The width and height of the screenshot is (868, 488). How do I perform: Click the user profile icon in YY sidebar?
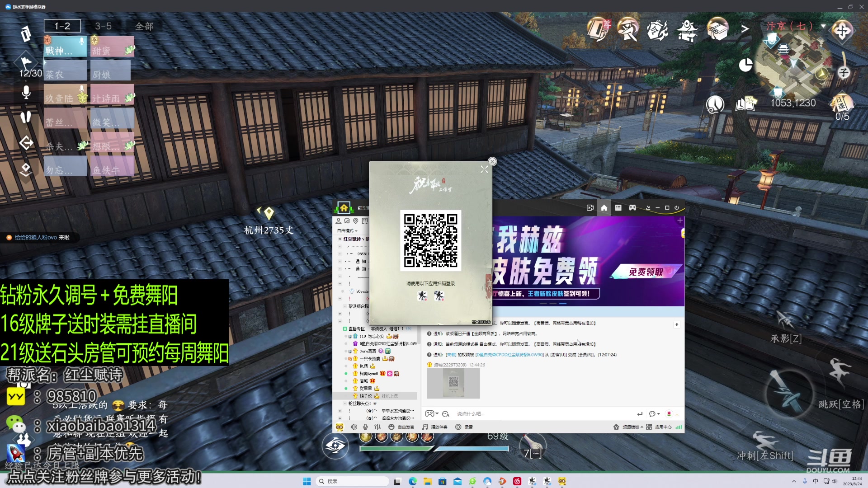339,221
